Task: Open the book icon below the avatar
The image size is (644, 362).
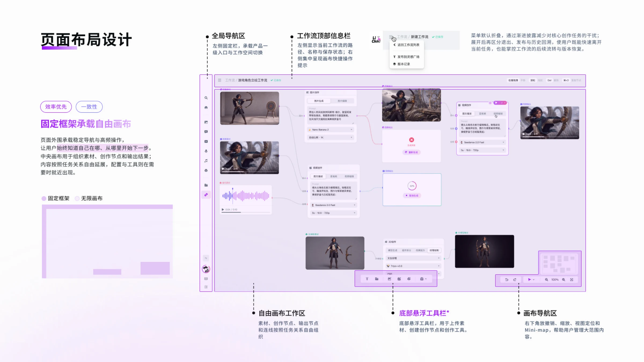Action: (206, 279)
